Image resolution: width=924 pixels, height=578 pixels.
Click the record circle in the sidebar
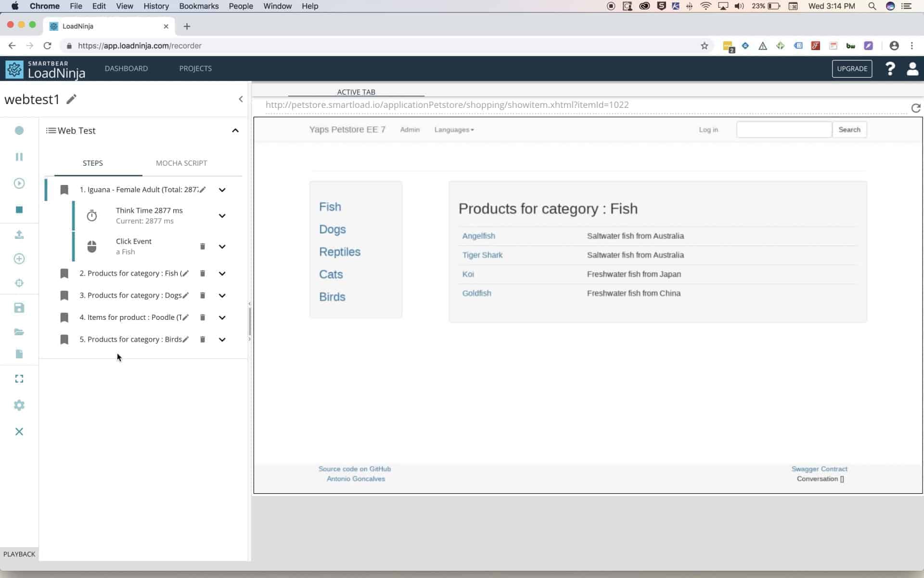[x=19, y=131]
